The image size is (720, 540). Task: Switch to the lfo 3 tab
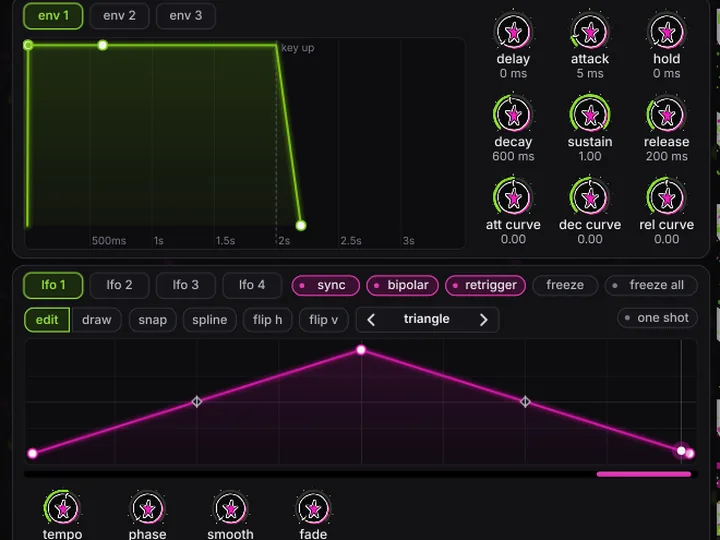[186, 285]
